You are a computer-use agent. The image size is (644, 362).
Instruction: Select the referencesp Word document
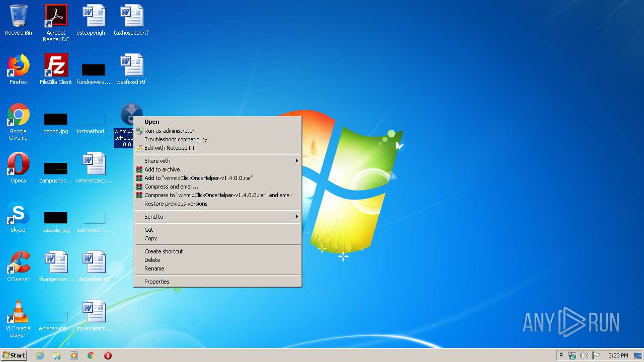click(x=94, y=168)
